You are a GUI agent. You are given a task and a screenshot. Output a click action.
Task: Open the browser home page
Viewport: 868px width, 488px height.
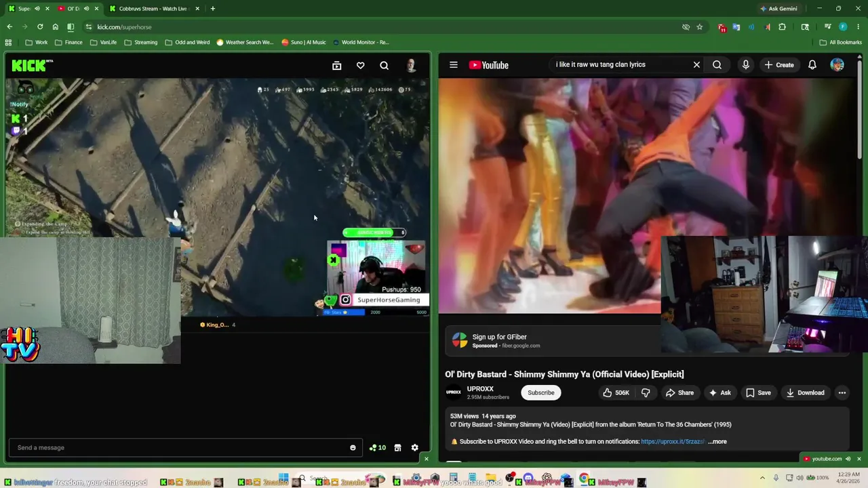55,27
